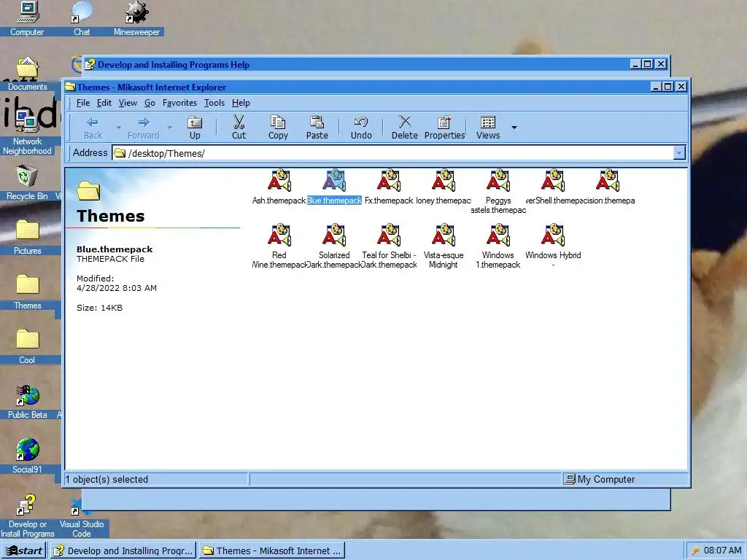Open the Themes desktop folder

point(27,292)
